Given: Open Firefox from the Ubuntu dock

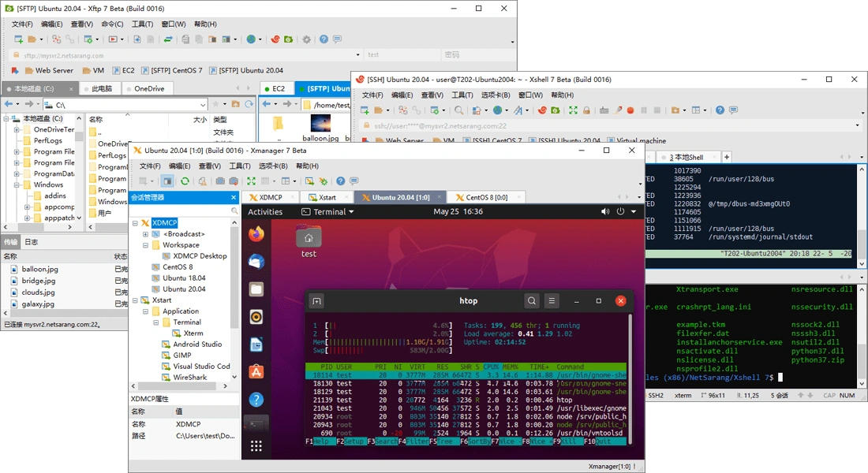Looking at the screenshot, I should click(x=256, y=235).
